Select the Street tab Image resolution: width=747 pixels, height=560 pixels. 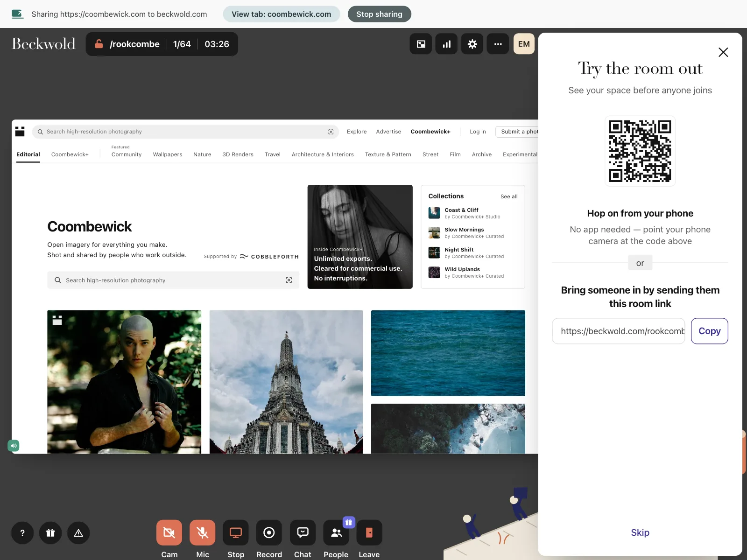pos(430,154)
